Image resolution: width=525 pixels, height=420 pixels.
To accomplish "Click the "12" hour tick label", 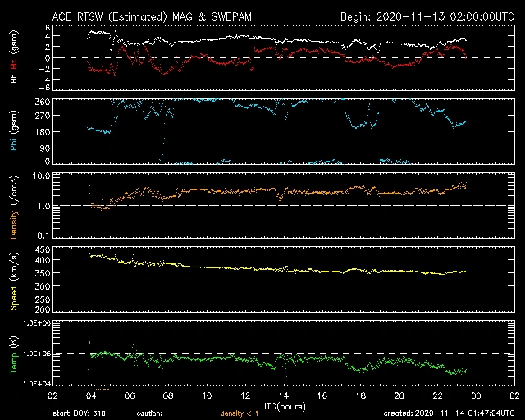I will tap(245, 395).
